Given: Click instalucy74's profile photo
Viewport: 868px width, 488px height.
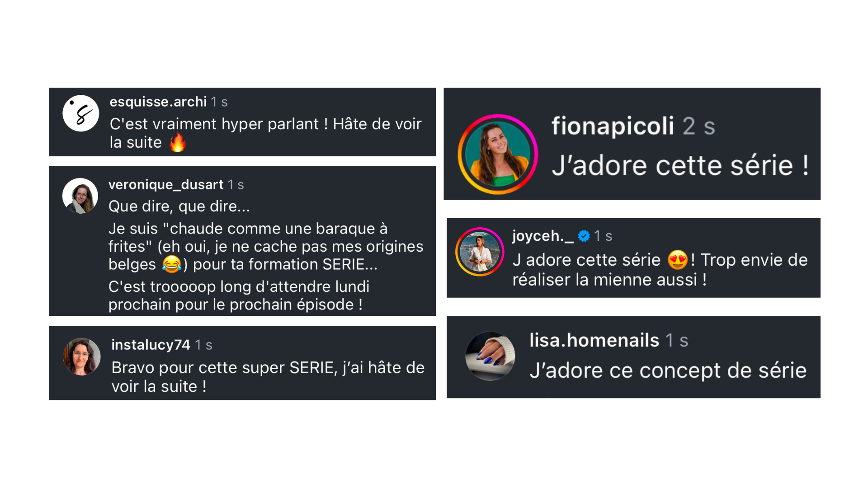Looking at the screenshot, I should point(82,357).
